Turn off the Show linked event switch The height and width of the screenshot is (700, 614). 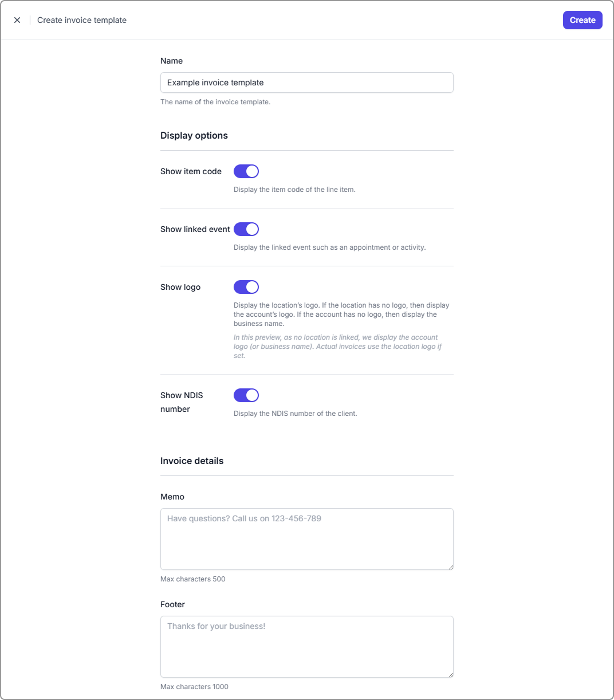tap(246, 229)
